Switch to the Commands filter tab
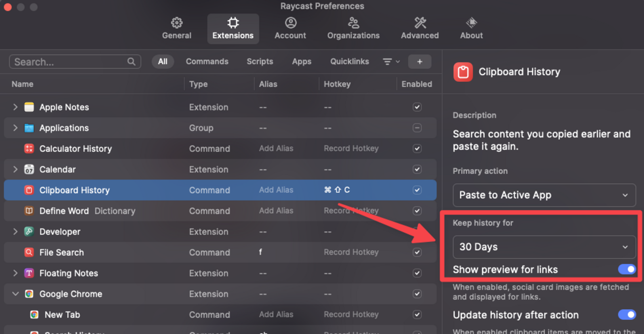Viewport: 644px width, 334px height. 207,61
